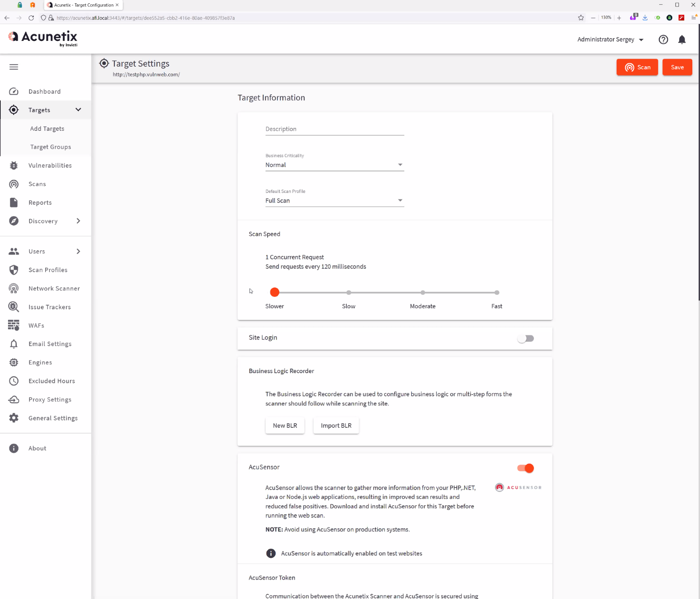Click the hamburger menu icon in sidebar

[x=14, y=67]
